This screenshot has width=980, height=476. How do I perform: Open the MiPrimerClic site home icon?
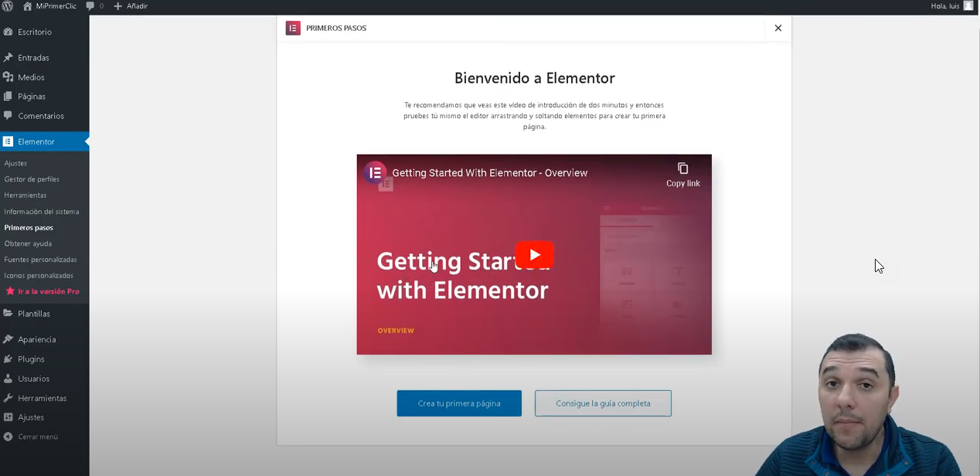28,6
